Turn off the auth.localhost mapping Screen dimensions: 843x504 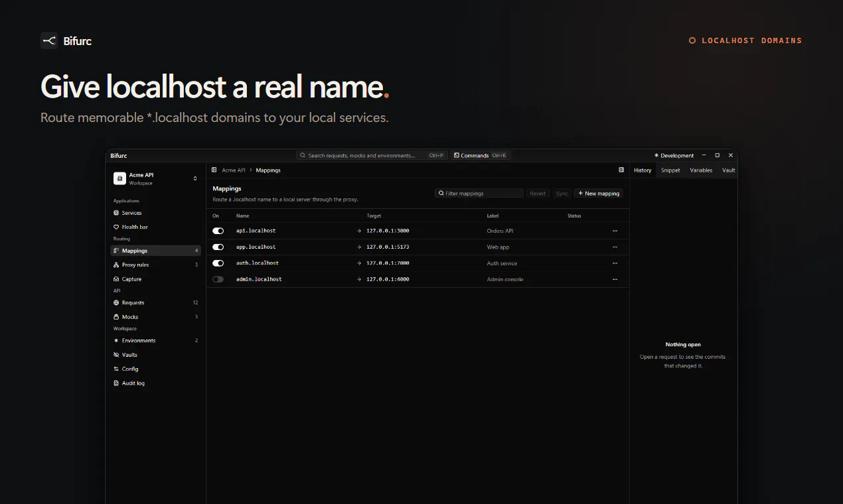(x=218, y=263)
